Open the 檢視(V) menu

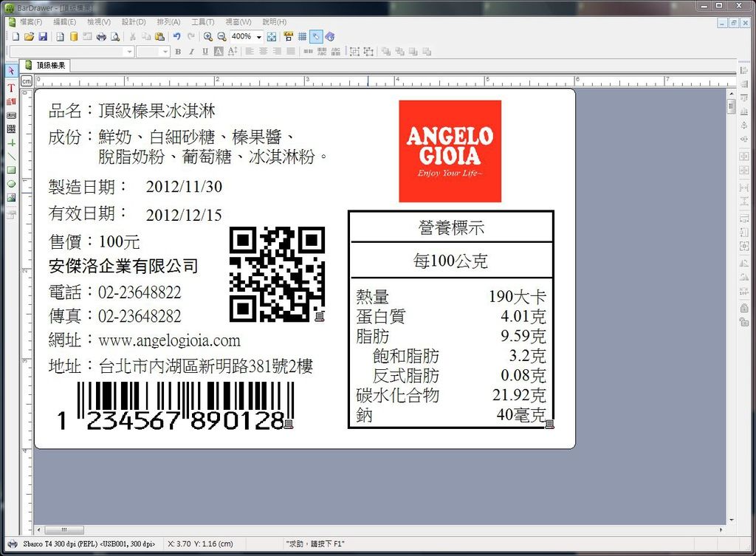click(99, 22)
